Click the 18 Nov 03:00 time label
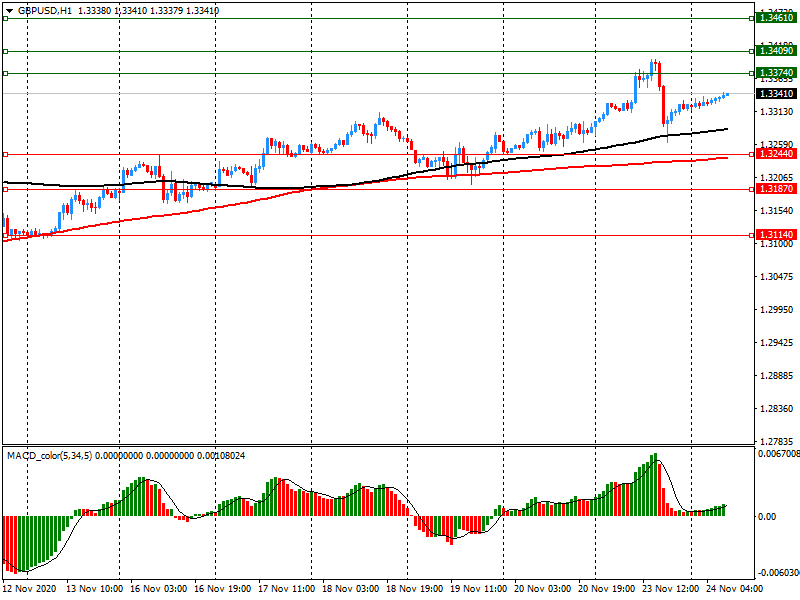Screen dimensions: 800x600 click(x=349, y=589)
